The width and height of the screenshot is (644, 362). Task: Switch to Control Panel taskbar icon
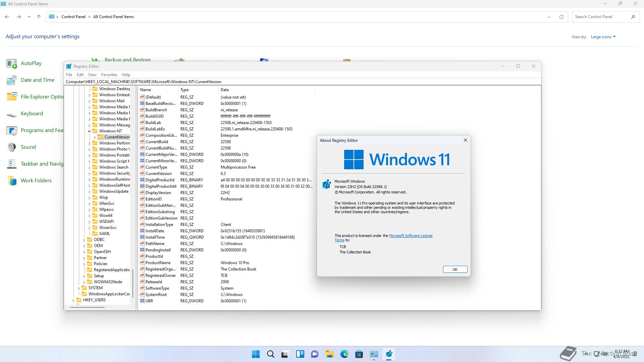tap(374, 354)
